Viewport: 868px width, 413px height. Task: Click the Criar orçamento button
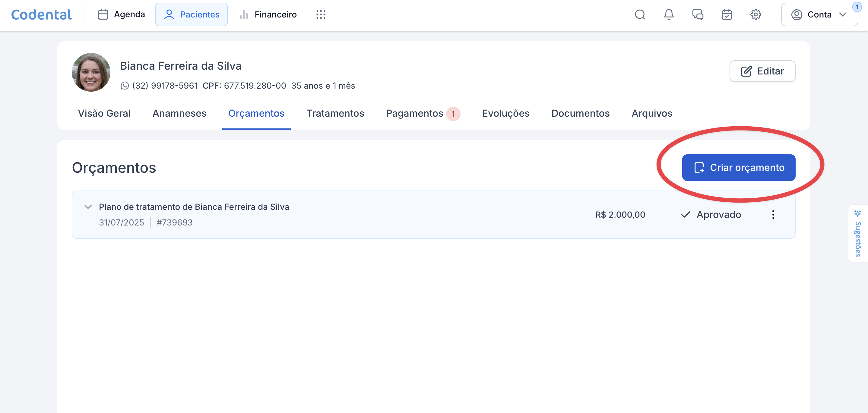(738, 167)
